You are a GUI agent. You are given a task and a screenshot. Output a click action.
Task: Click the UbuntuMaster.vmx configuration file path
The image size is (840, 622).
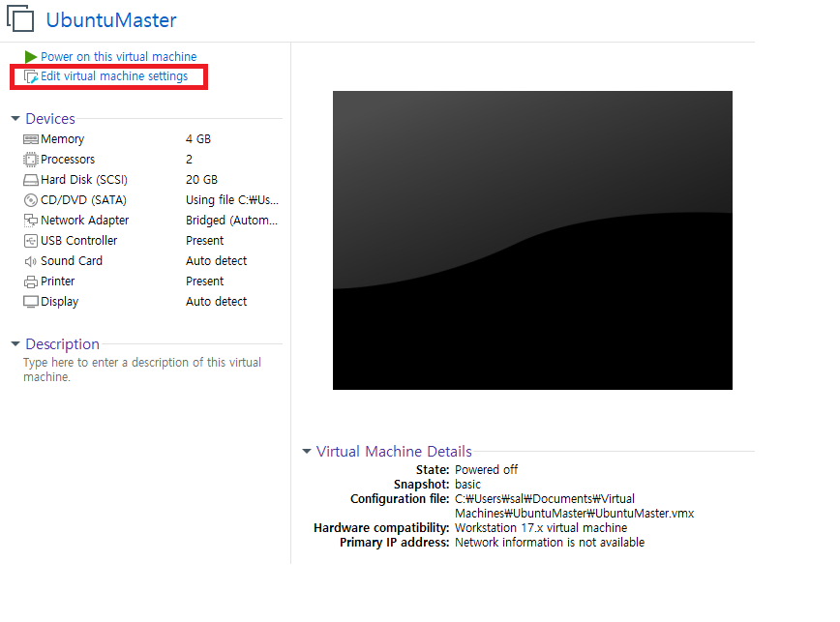(574, 506)
